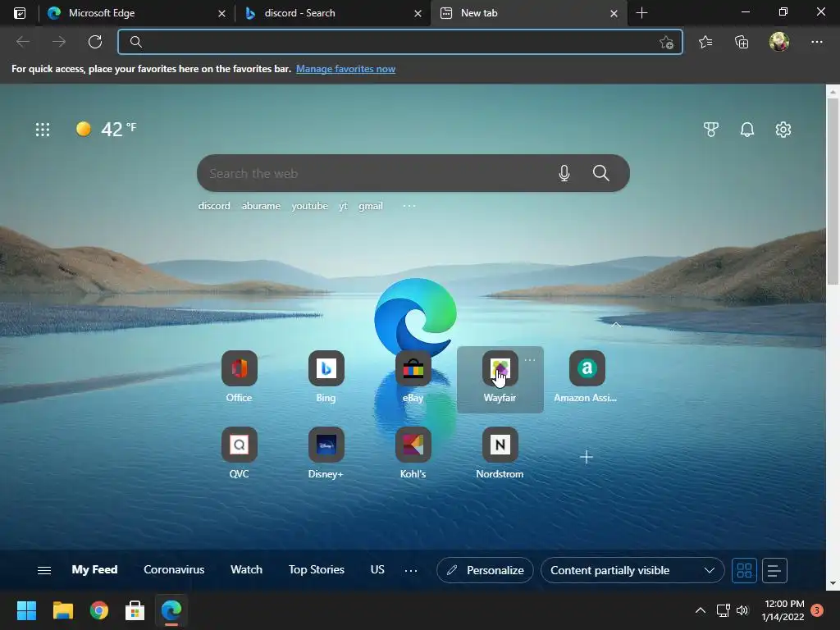Switch to the Microsoft Edge tab
Image resolution: width=840 pixels, height=630 pixels.
(136, 13)
